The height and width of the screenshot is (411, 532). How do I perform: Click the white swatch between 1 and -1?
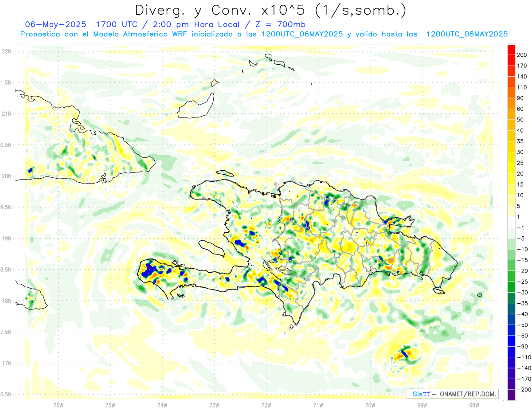(x=511, y=222)
